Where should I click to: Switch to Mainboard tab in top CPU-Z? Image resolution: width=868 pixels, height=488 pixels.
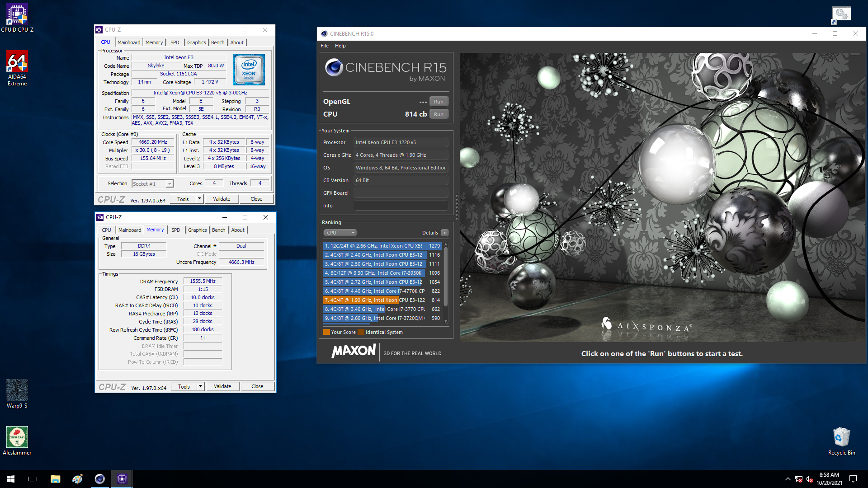129,42
